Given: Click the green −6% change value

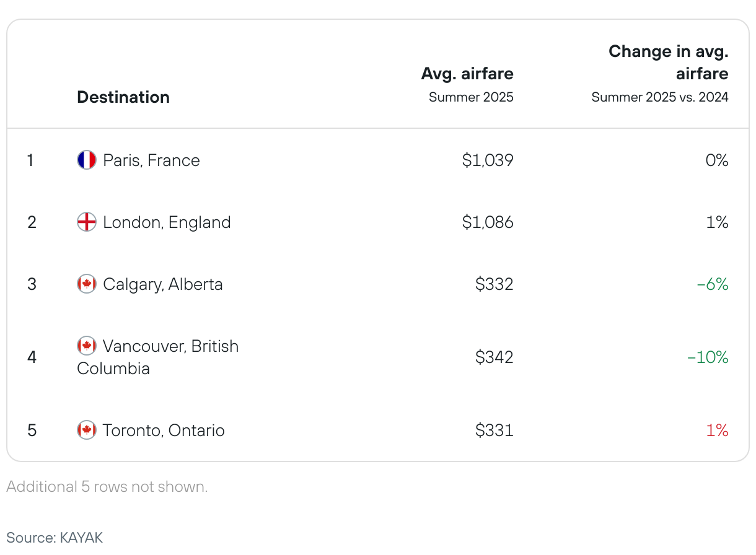Looking at the screenshot, I should (713, 284).
